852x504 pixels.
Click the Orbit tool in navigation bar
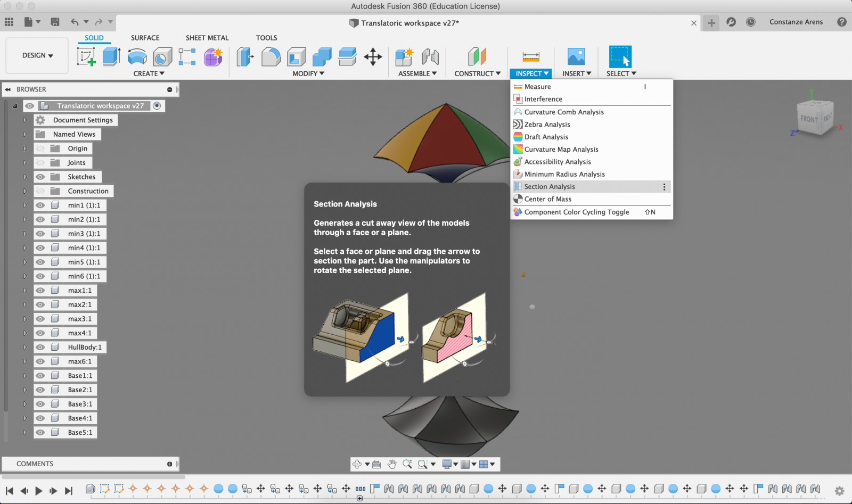pos(357,464)
